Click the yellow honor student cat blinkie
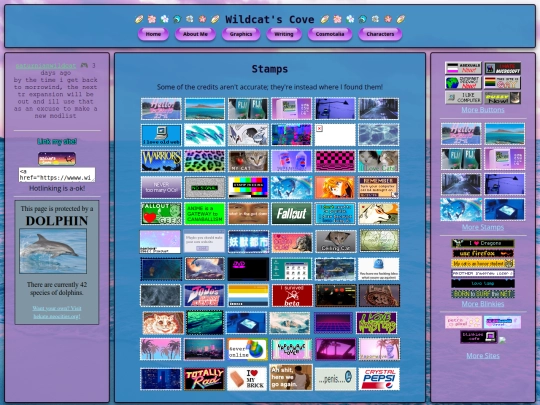Viewport: 540px width, 405px height. (483, 263)
